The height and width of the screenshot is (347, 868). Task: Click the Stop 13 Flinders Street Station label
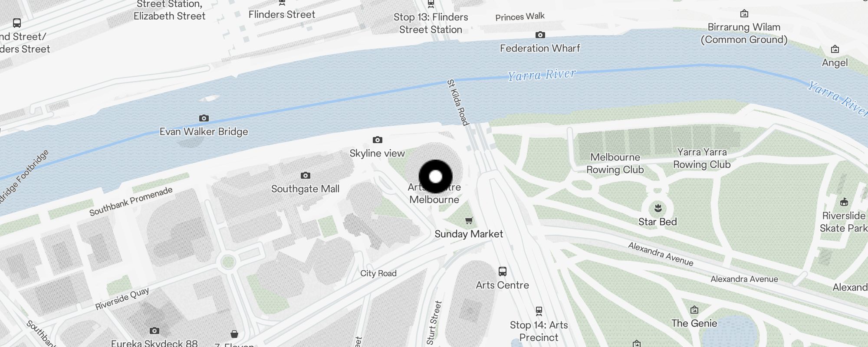click(x=431, y=23)
